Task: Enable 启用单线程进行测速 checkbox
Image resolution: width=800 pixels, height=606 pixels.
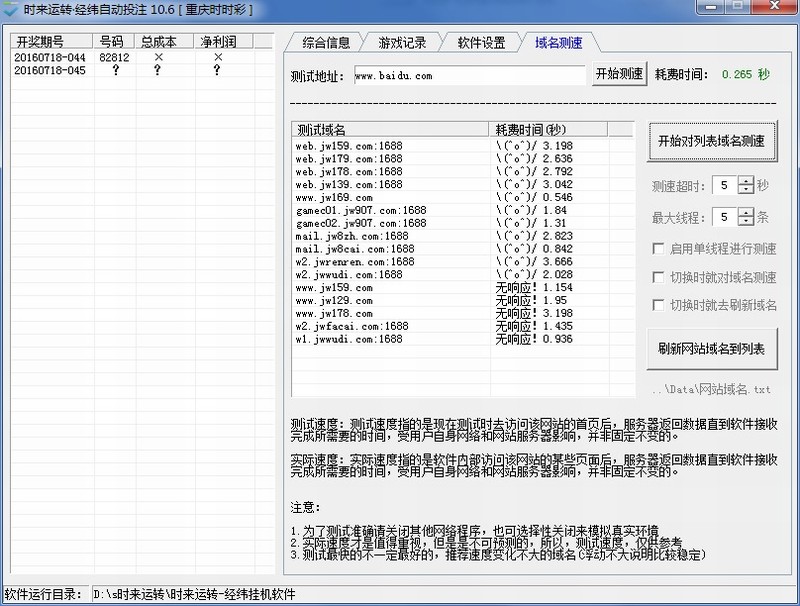Action: tap(658, 249)
